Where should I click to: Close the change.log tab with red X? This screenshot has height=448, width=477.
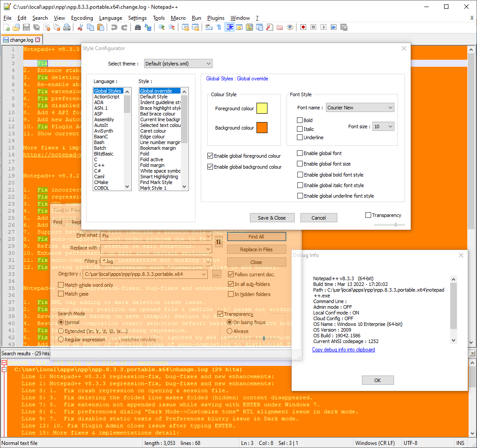pyautogui.click(x=37, y=40)
